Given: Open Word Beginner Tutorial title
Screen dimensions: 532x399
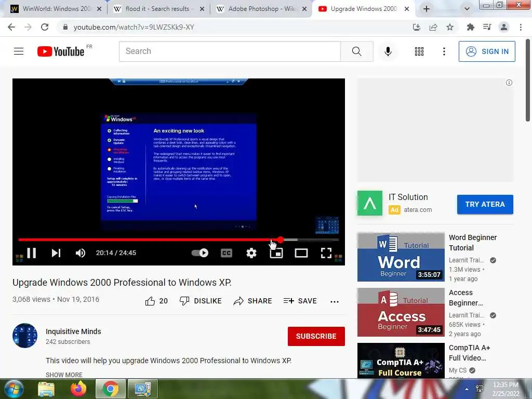Looking at the screenshot, I should (473, 243).
